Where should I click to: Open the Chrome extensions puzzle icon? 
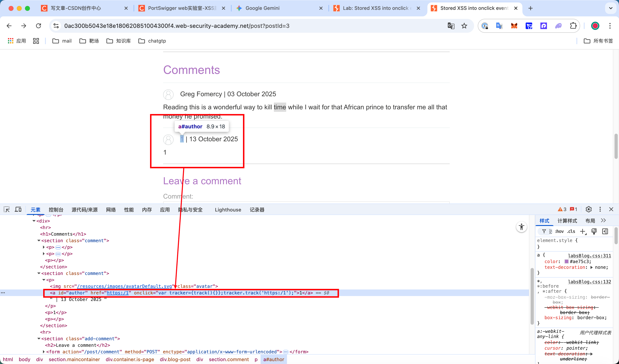click(573, 26)
